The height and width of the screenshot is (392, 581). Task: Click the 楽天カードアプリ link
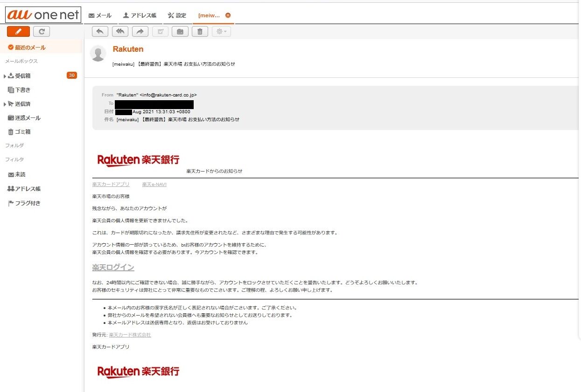pos(111,184)
